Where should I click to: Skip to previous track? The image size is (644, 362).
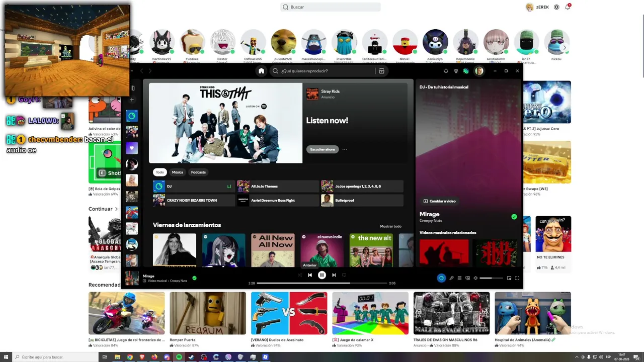click(310, 275)
